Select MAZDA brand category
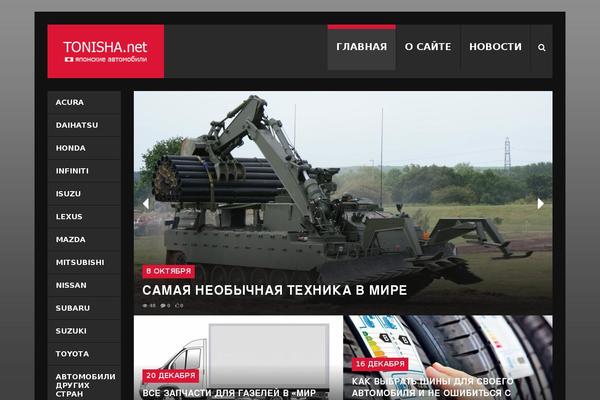This screenshot has width=600, height=400. (x=84, y=240)
